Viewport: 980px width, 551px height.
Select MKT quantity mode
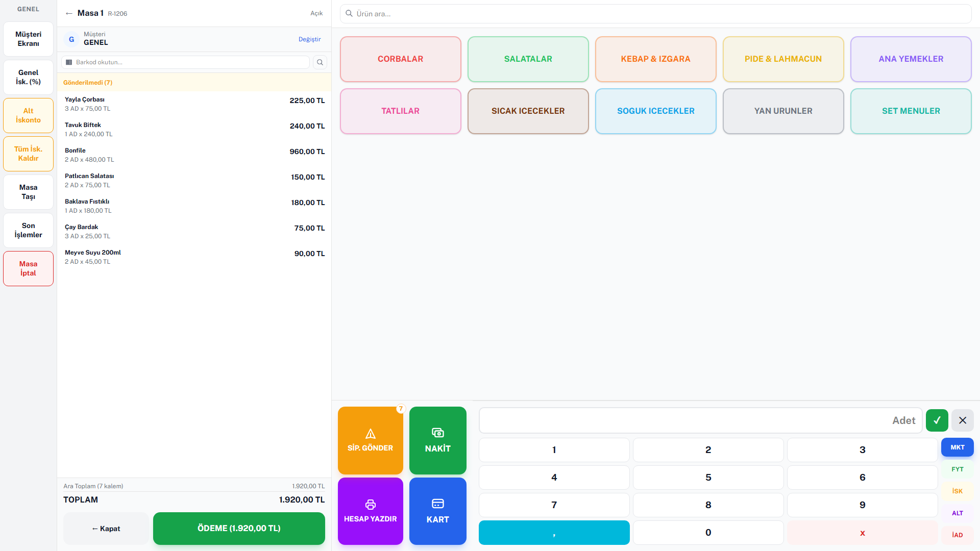(958, 447)
